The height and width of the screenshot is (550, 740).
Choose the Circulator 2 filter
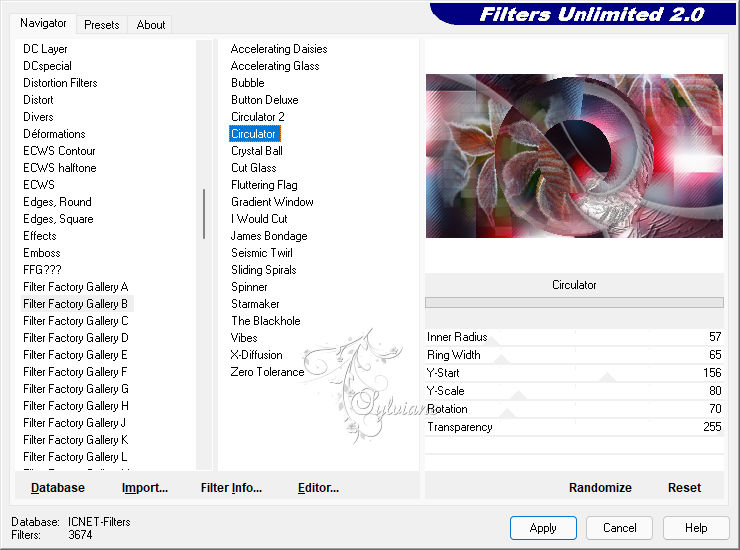tap(258, 117)
